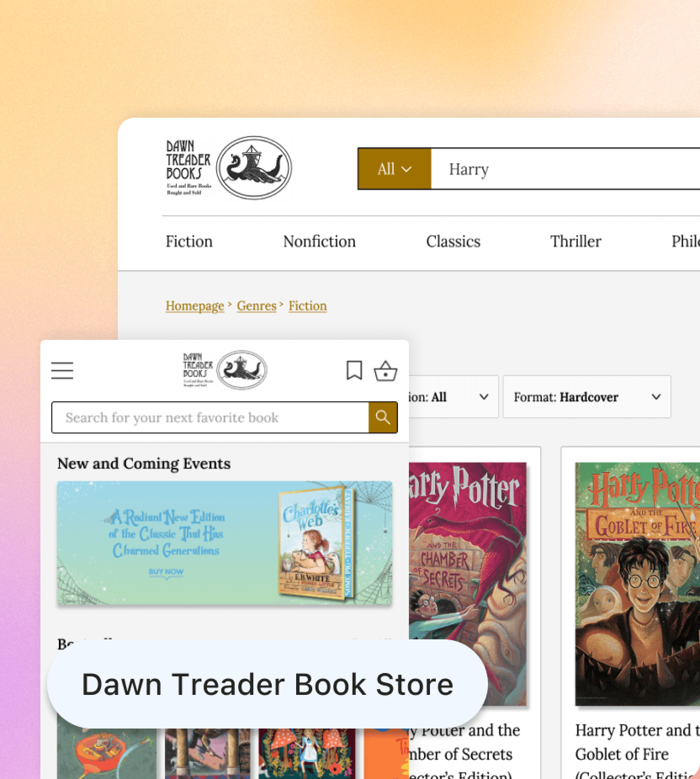The image size is (700, 779).
Task: Click the Dawn Treader Book Store label
Action: (268, 684)
